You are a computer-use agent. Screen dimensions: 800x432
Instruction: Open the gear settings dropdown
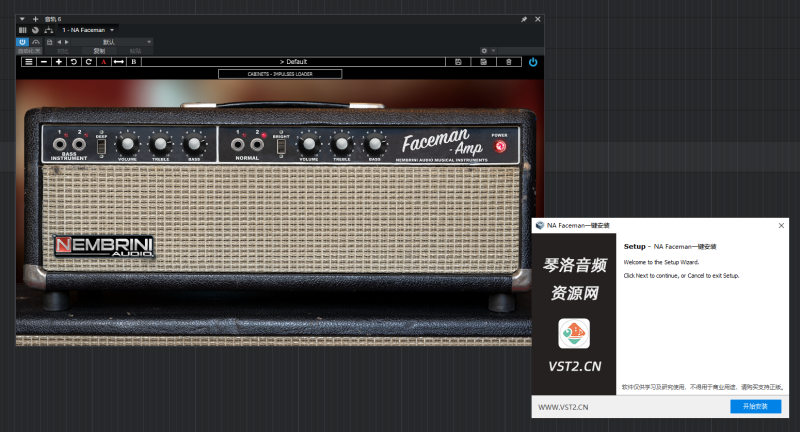click(x=486, y=50)
